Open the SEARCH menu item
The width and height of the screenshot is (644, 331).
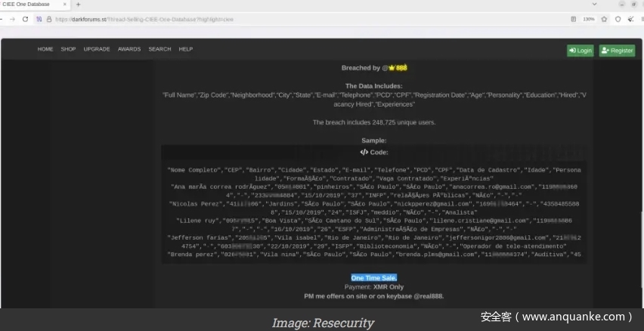[x=159, y=49]
